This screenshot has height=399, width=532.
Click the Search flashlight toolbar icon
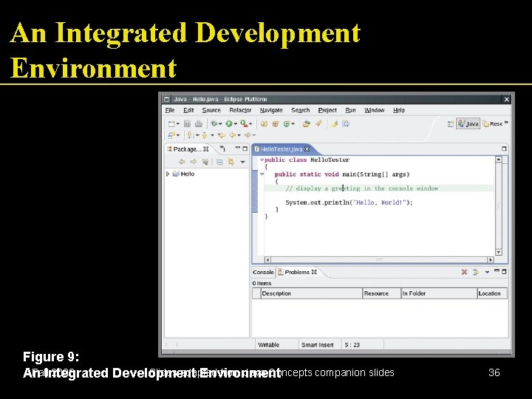pos(318,124)
